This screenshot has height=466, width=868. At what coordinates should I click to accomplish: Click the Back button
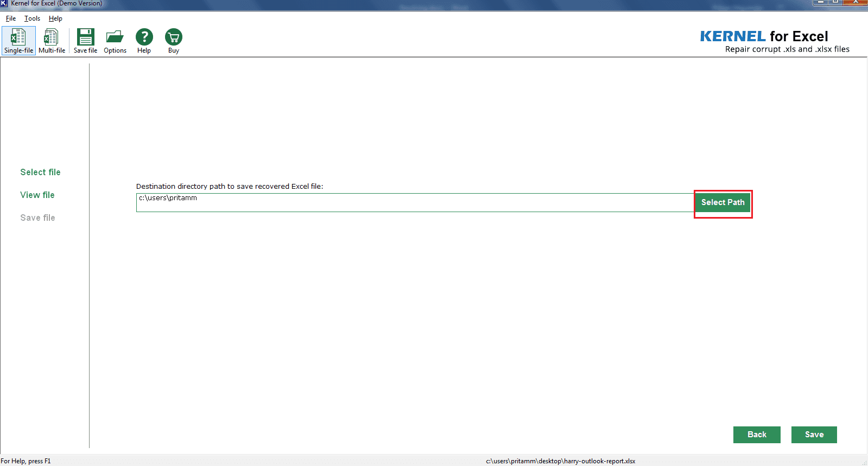(x=757, y=435)
